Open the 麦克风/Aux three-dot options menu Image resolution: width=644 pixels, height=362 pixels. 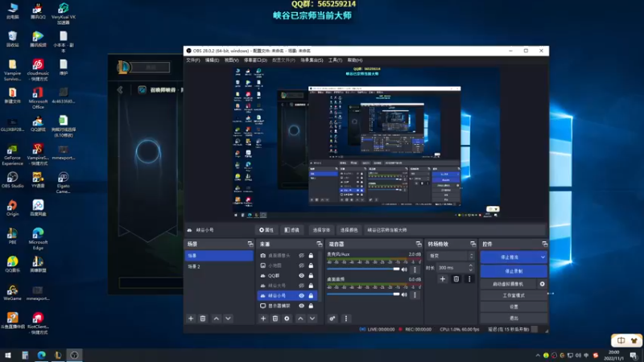tap(415, 269)
